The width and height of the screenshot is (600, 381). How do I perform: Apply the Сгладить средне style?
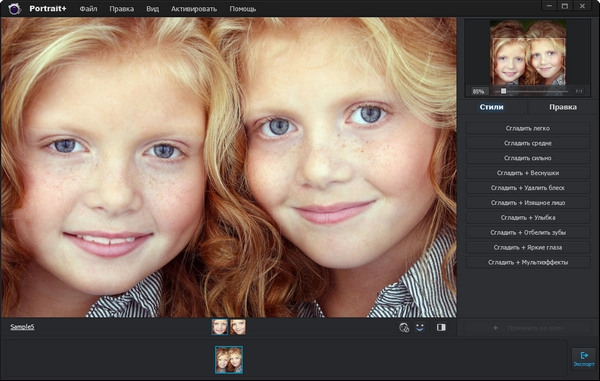[x=528, y=143]
